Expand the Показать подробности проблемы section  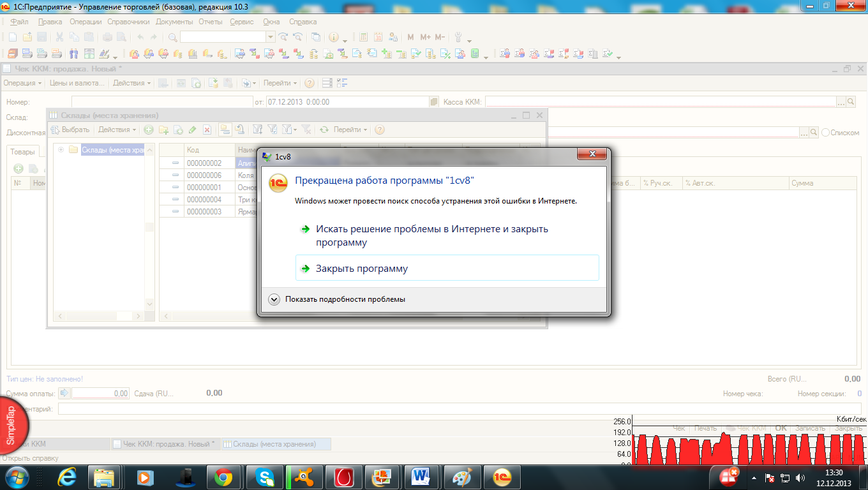[x=274, y=299]
